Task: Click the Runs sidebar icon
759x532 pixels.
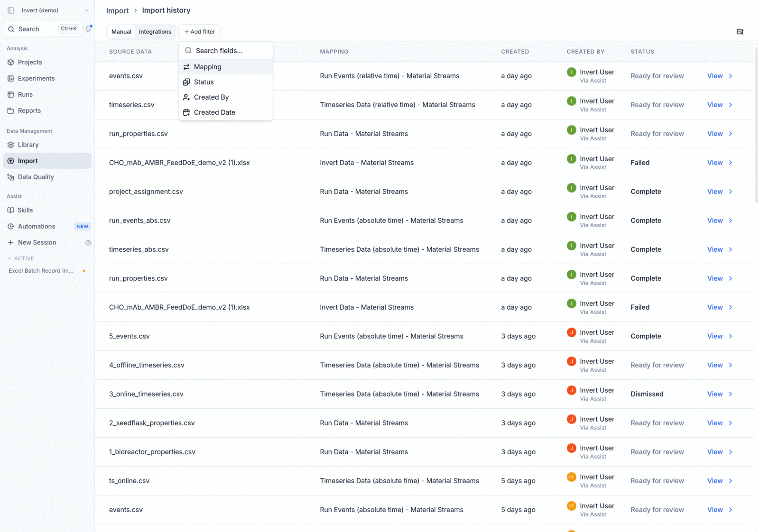Action: [11, 94]
